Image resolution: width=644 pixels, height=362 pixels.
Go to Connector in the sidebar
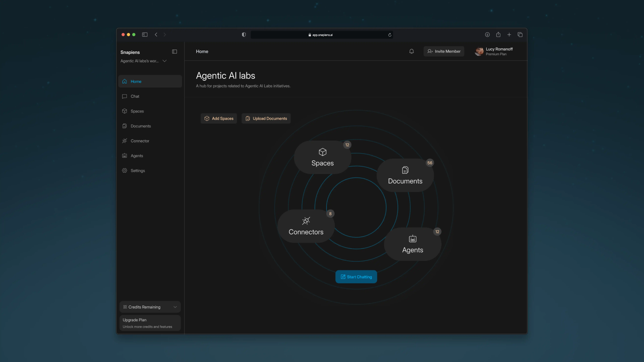140,141
